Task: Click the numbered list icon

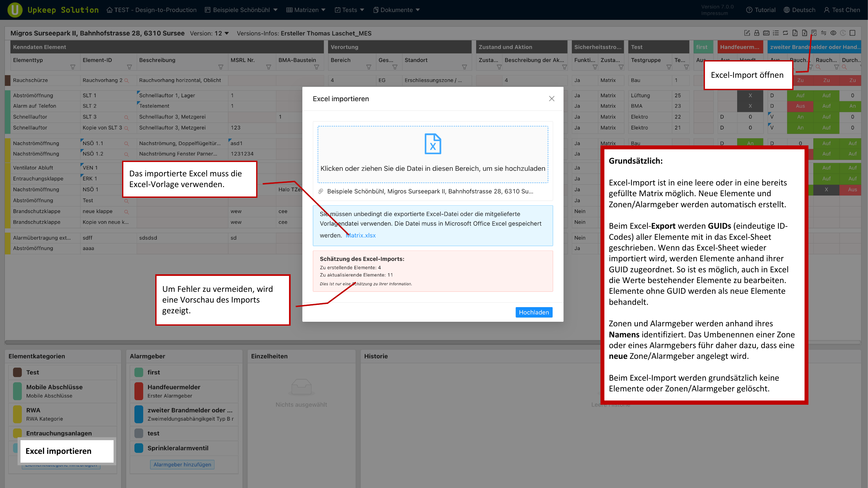Action: click(x=776, y=33)
